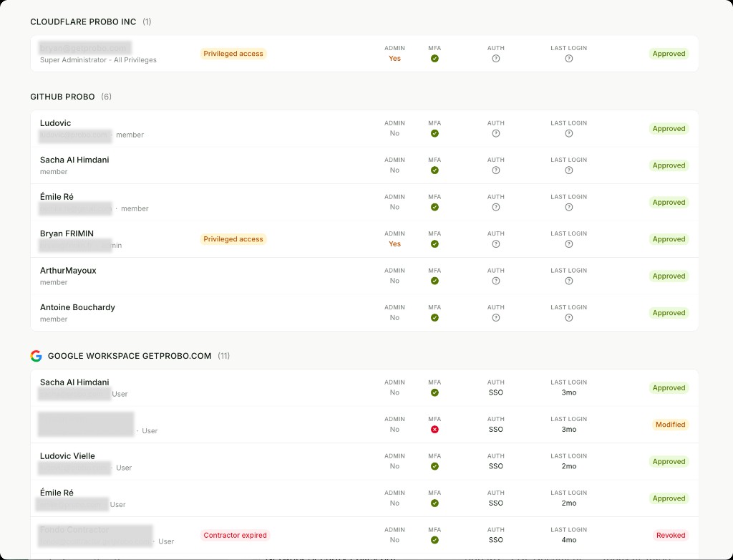This screenshot has height=560, width=733.
Task: Click MFA check icon for Bryan FRIMIN
Action: (435, 243)
